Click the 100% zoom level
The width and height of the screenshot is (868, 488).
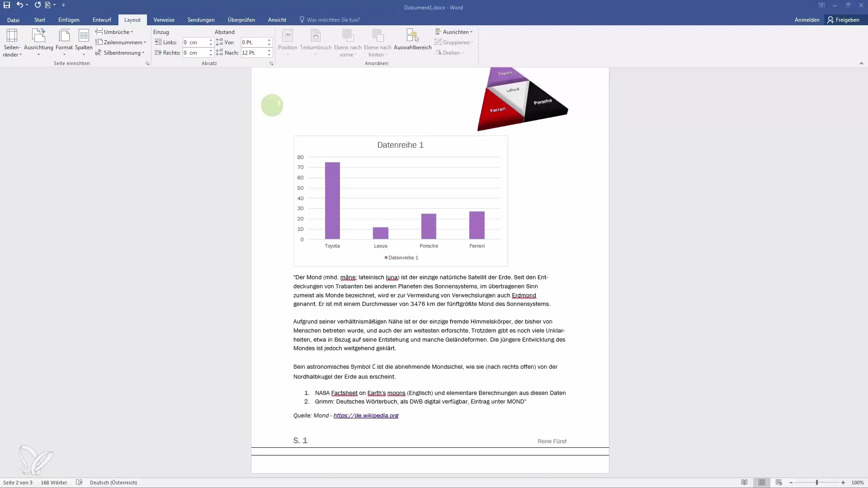point(857,483)
